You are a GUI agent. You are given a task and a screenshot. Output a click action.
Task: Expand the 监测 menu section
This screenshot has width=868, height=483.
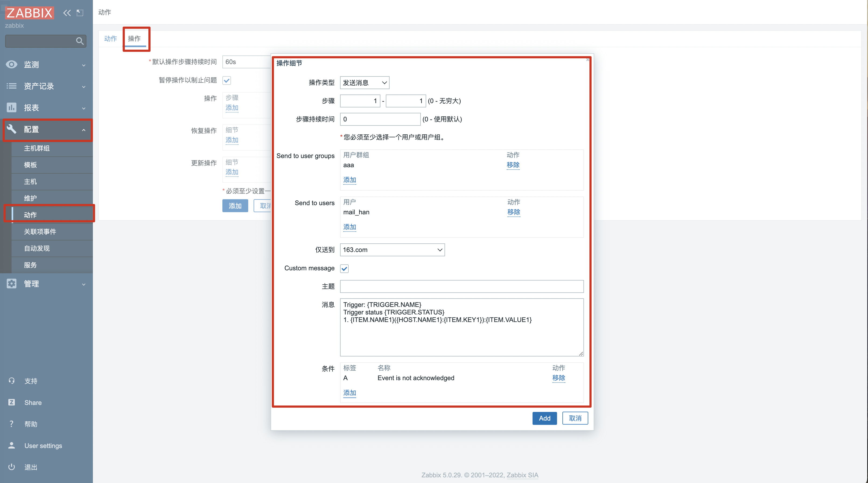tap(47, 64)
